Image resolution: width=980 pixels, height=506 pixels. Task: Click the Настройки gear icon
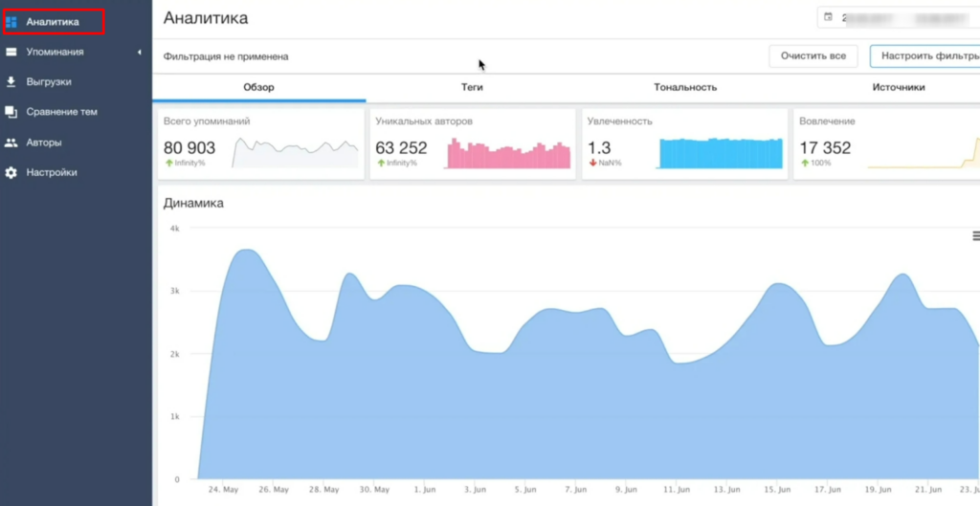point(11,172)
